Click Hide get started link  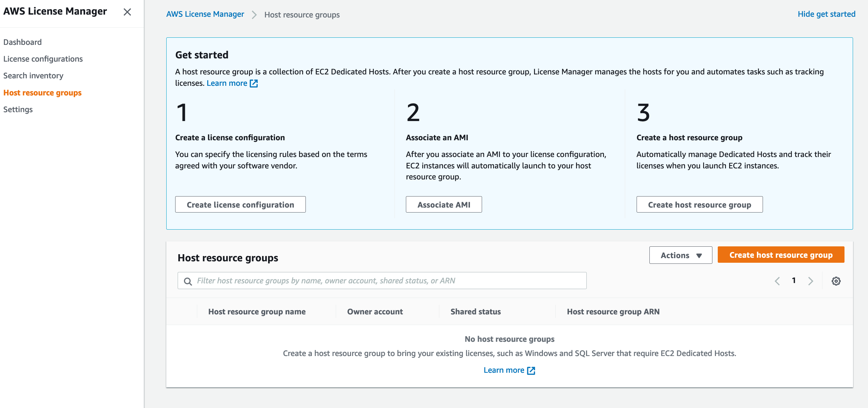(826, 14)
